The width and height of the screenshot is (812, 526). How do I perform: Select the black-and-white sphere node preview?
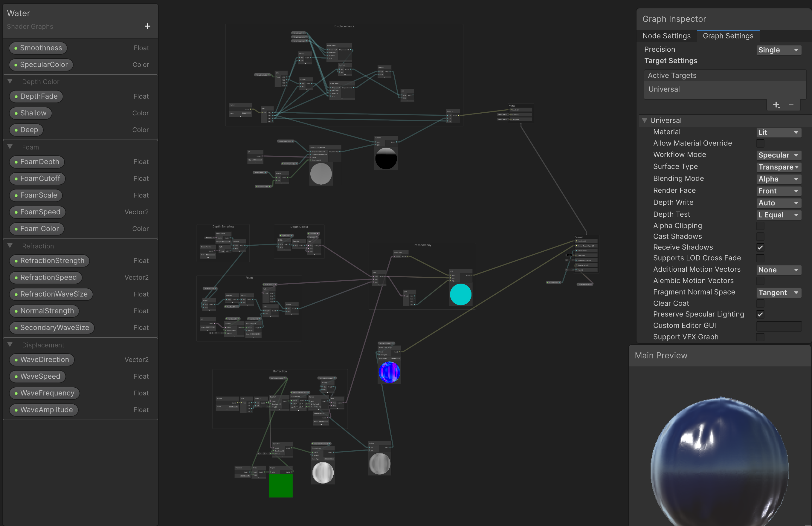(386, 158)
